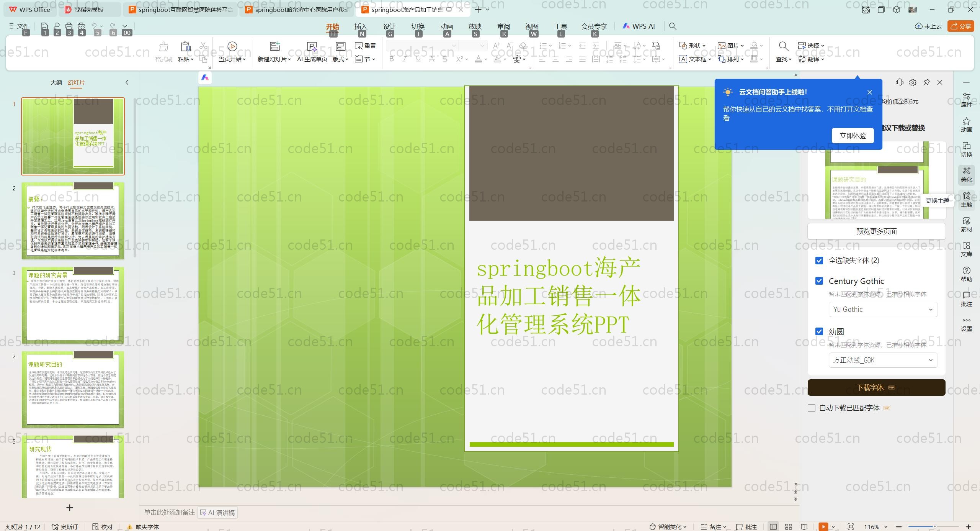
Task: Switch to slide sorter grid view
Action: click(789, 527)
